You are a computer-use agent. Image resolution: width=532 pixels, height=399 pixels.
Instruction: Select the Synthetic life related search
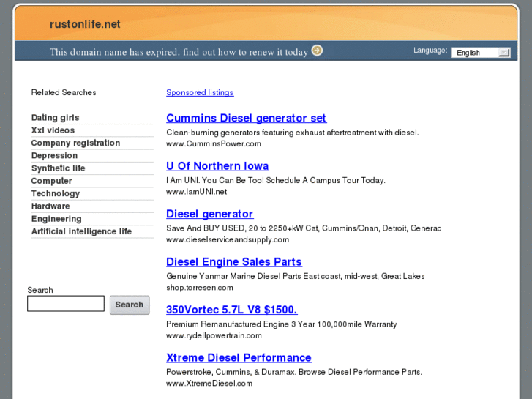coord(58,168)
